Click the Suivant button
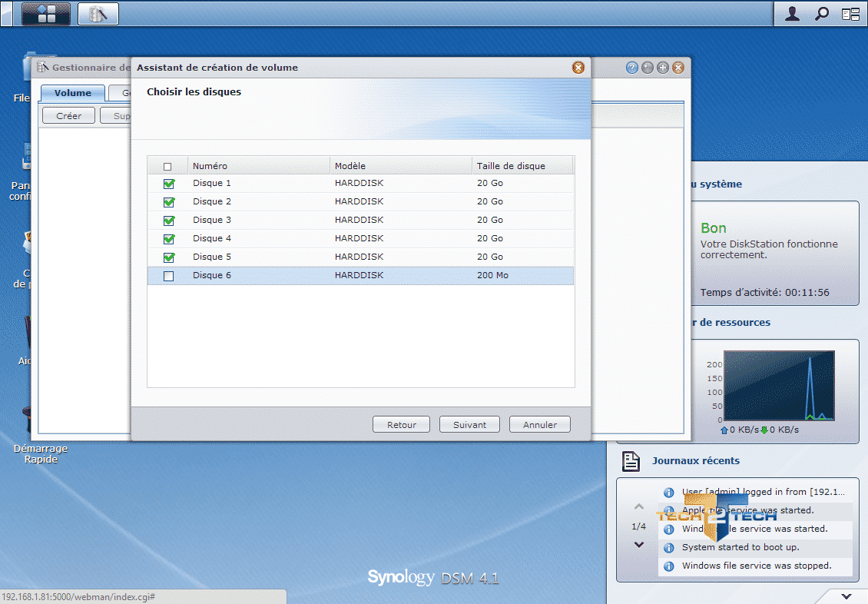The height and width of the screenshot is (604, 868). coord(469,425)
